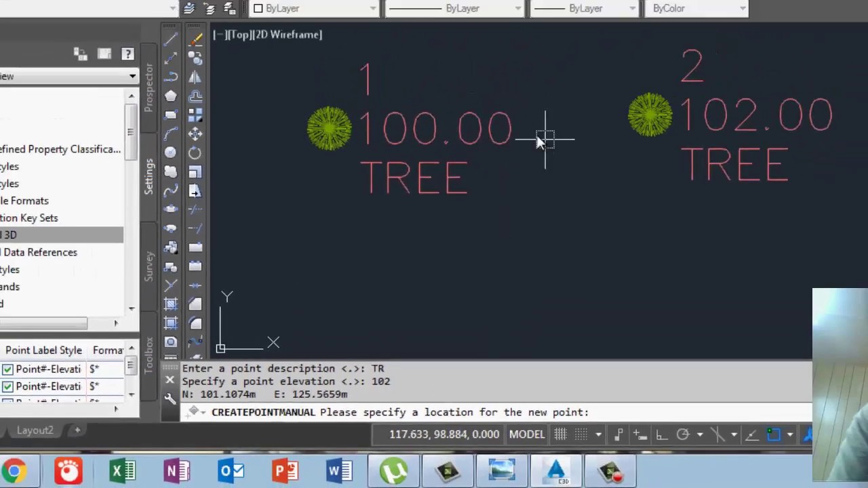Close the command line window
Viewport: 868px width, 488px height.
pos(170,380)
